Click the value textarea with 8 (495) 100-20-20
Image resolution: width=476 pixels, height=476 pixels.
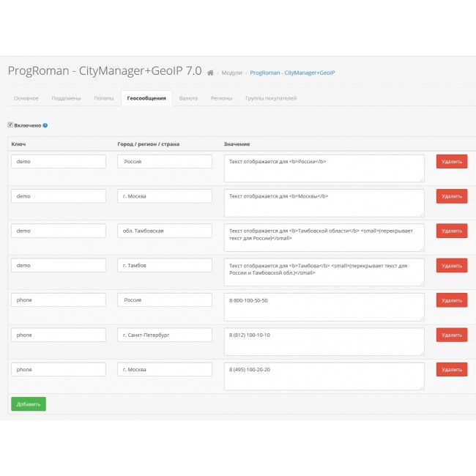click(324, 376)
